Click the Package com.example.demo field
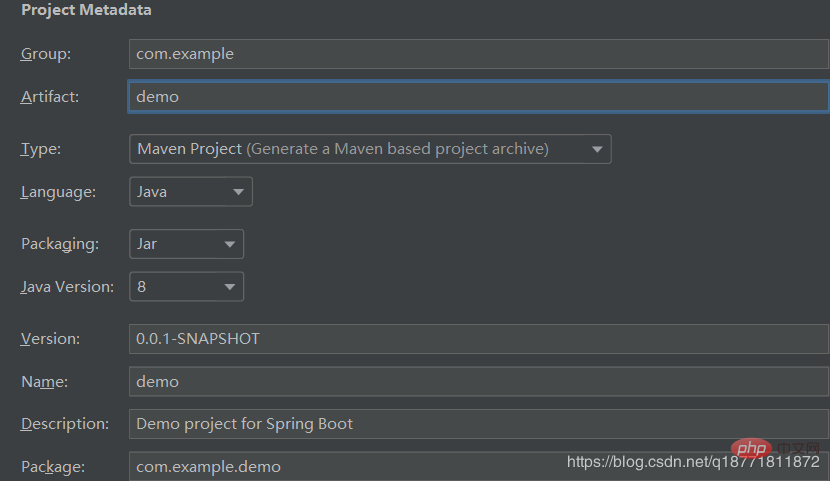 tap(479, 466)
